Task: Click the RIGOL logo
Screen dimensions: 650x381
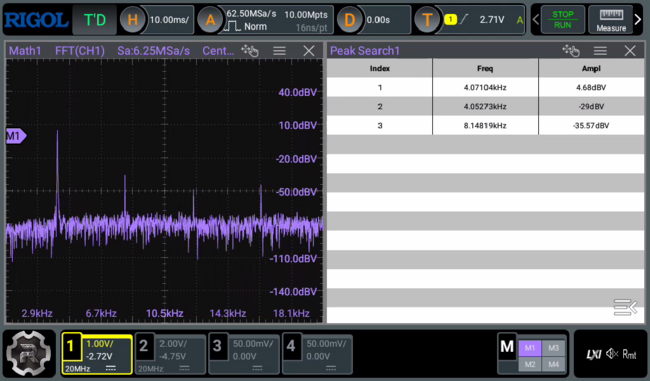Action: point(36,20)
